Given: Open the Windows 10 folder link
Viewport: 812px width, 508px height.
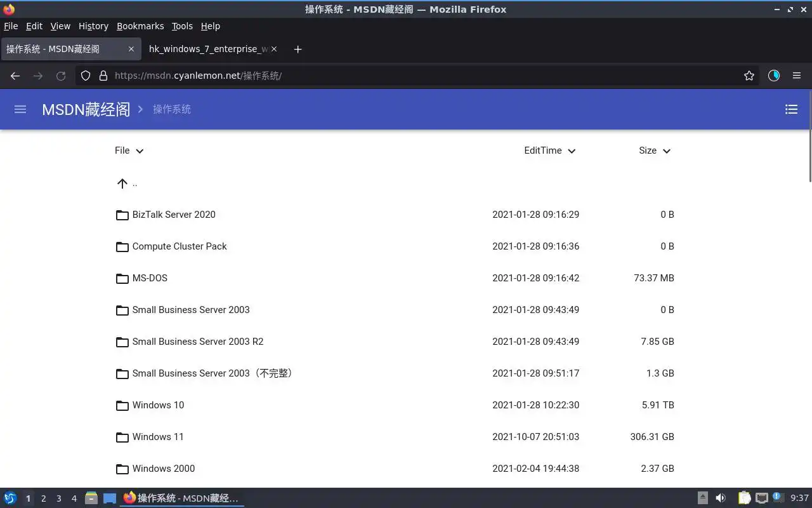Looking at the screenshot, I should [x=158, y=405].
